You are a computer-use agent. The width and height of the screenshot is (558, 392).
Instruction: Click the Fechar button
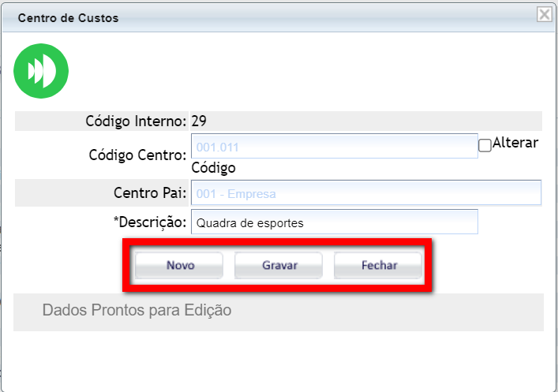(379, 266)
